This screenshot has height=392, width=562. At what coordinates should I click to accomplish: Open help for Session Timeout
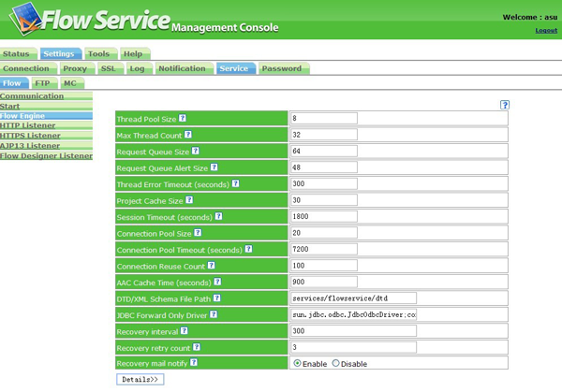[218, 216]
